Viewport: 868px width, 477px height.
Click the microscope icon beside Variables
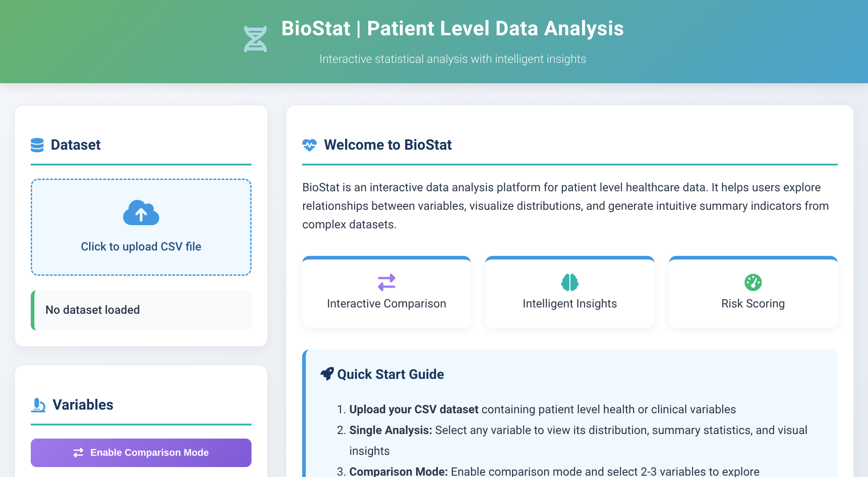point(38,405)
